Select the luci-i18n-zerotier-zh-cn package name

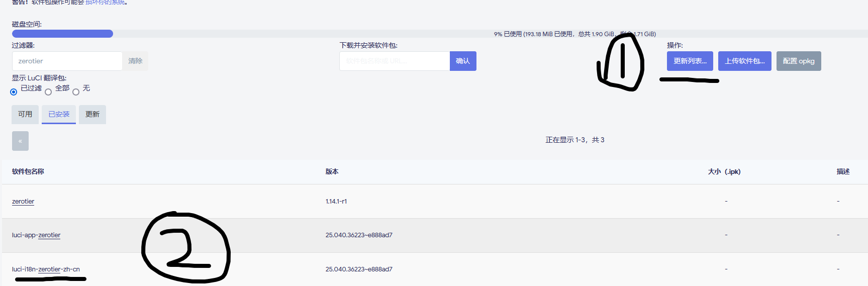pyautogui.click(x=46, y=269)
